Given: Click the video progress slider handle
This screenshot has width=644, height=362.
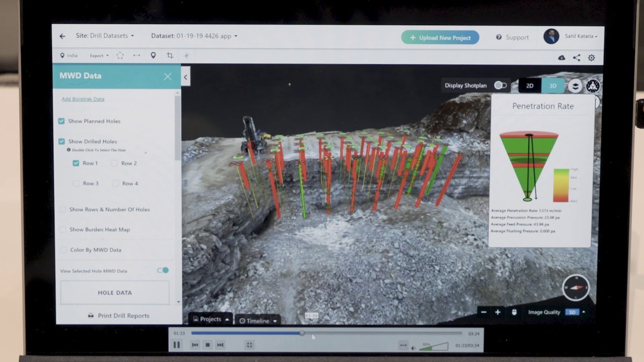Looking at the screenshot, I should point(302,333).
